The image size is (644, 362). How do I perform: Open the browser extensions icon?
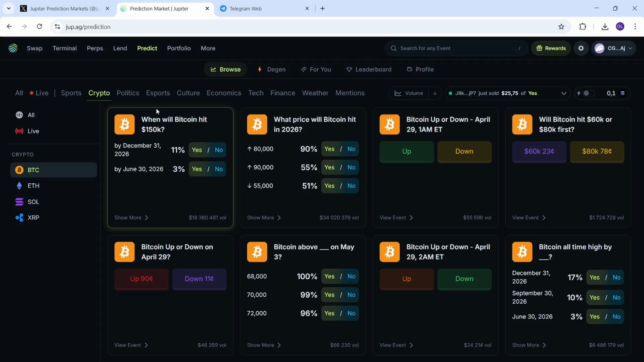[582, 27]
